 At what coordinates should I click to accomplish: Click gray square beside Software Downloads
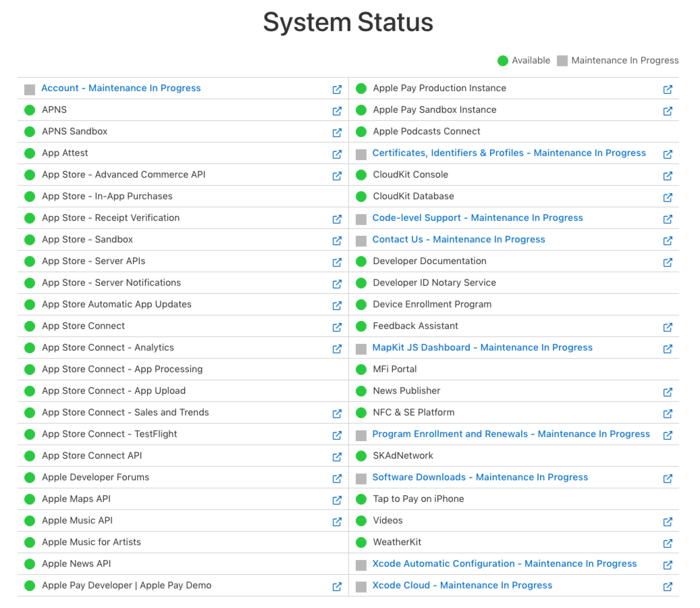361,479
